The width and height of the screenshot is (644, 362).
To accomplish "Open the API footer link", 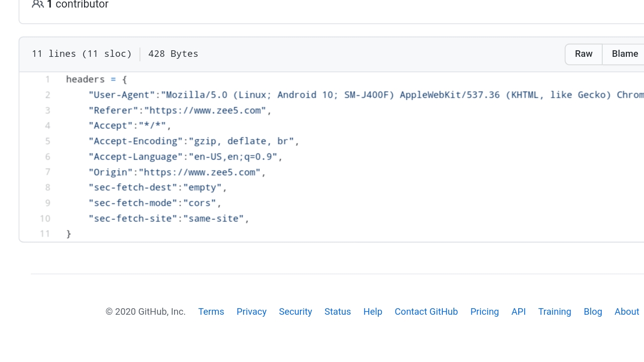I will coord(518,312).
